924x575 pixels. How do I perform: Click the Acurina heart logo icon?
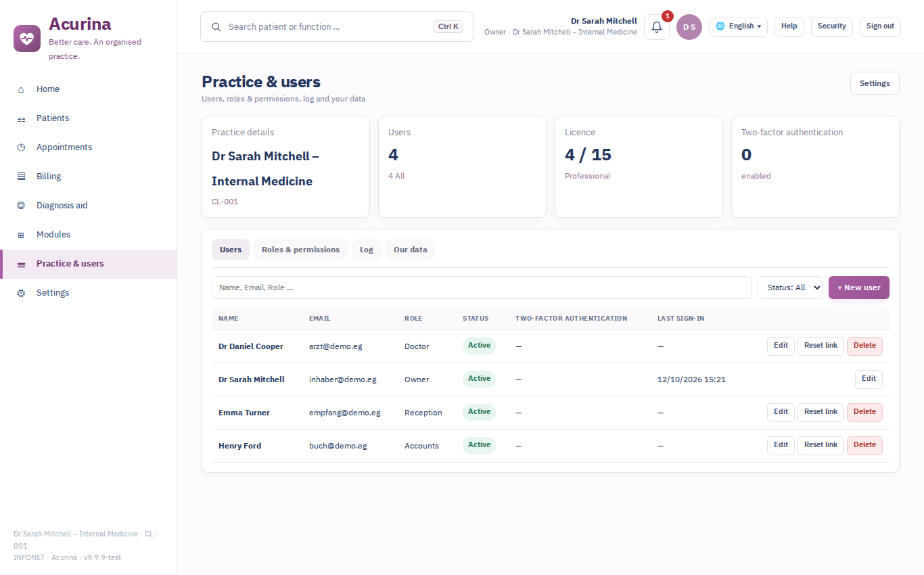tap(27, 38)
